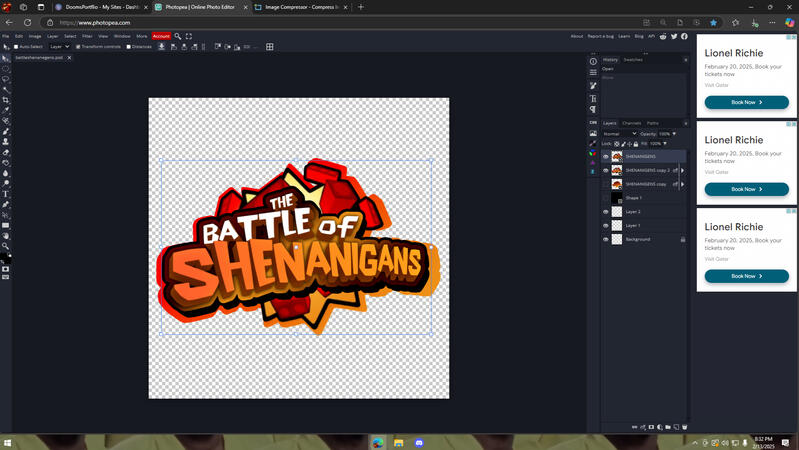The width and height of the screenshot is (799, 450).
Task: Open the Character panel icon
Action: 593,98
